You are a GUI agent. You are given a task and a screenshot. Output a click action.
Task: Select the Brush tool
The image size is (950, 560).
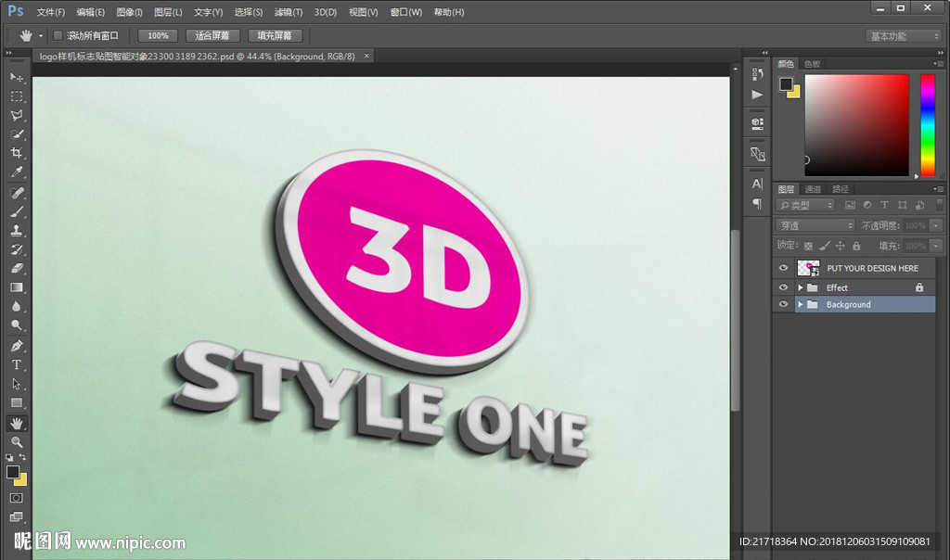17,211
